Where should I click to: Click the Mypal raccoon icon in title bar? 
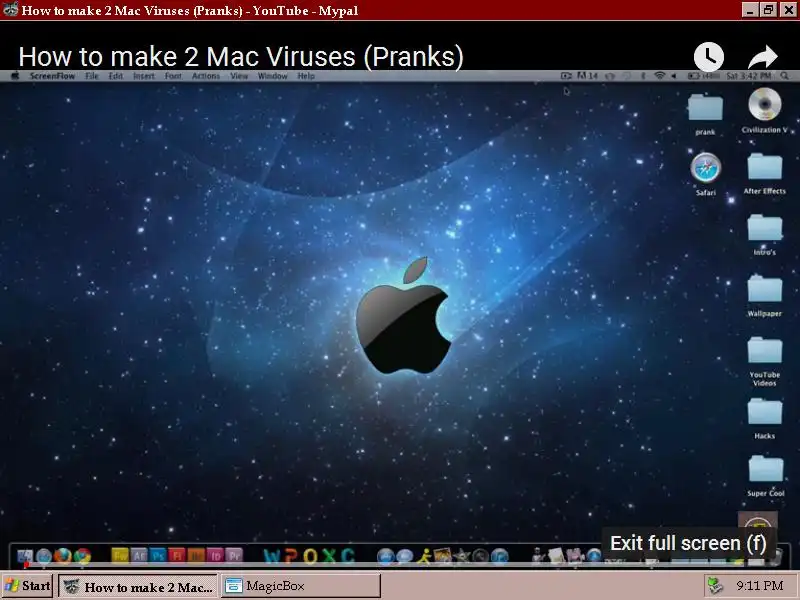[x=10, y=10]
